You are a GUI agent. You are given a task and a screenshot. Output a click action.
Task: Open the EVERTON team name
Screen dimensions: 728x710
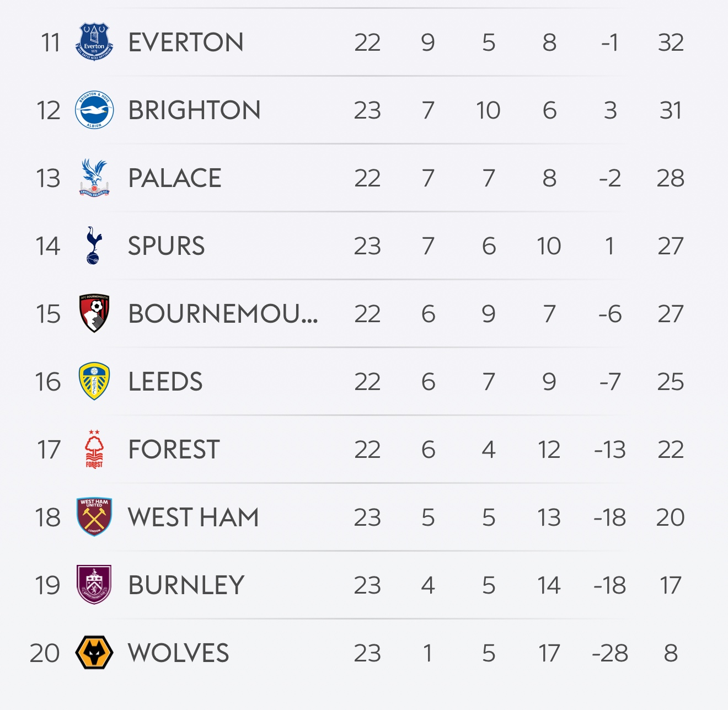click(186, 42)
